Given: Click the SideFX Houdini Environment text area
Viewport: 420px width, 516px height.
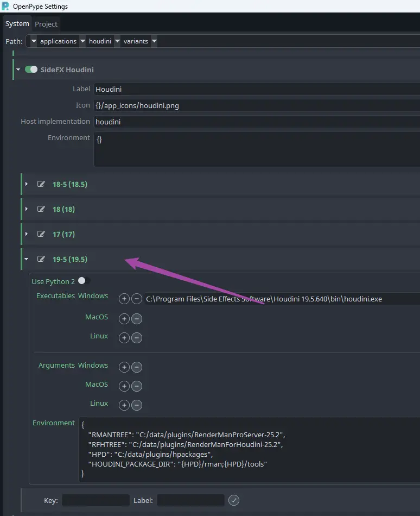Looking at the screenshot, I should [x=257, y=149].
